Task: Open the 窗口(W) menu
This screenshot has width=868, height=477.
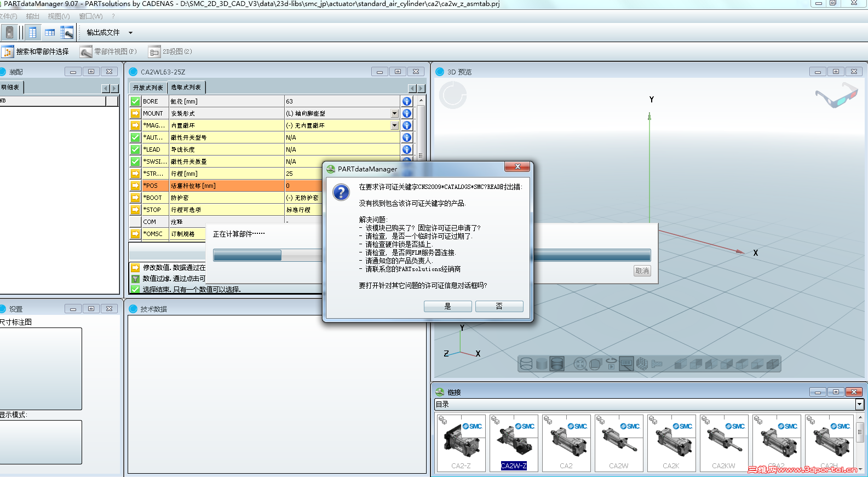Action: 91,16
